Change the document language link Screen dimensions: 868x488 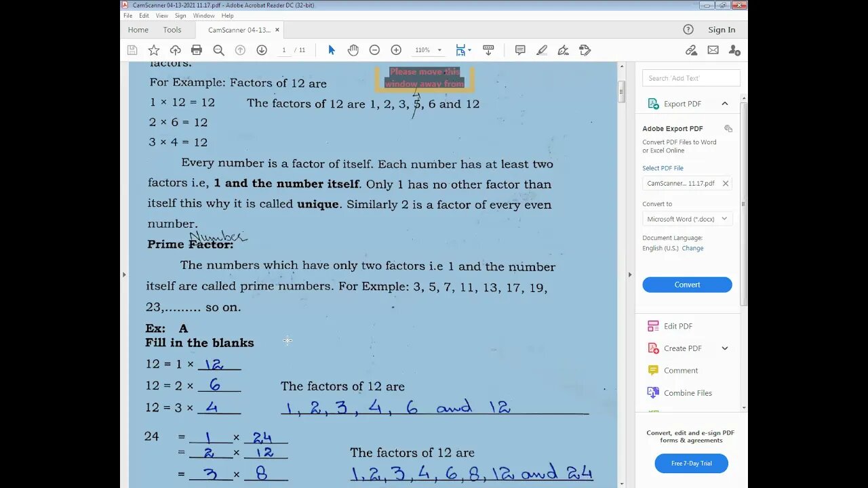tap(692, 248)
